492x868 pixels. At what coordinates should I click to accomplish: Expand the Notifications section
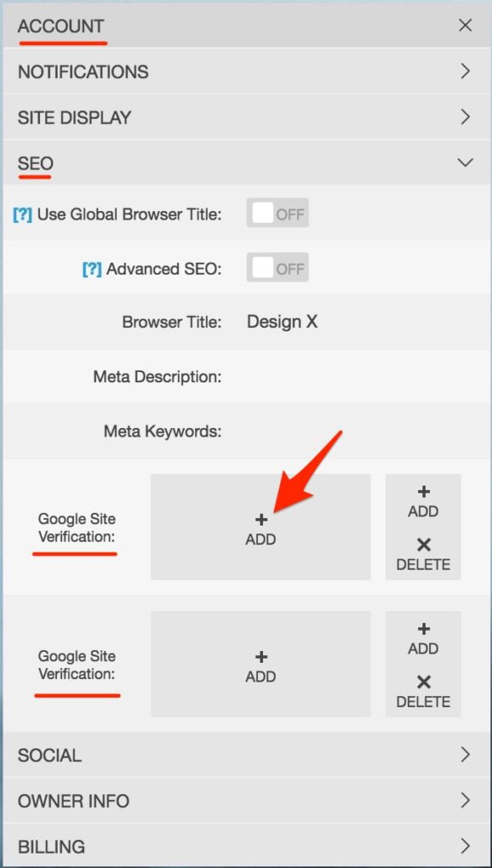246,71
